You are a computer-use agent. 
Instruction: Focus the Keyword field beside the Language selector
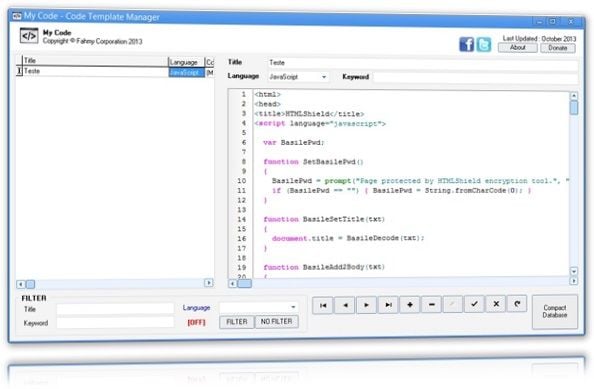[475, 77]
